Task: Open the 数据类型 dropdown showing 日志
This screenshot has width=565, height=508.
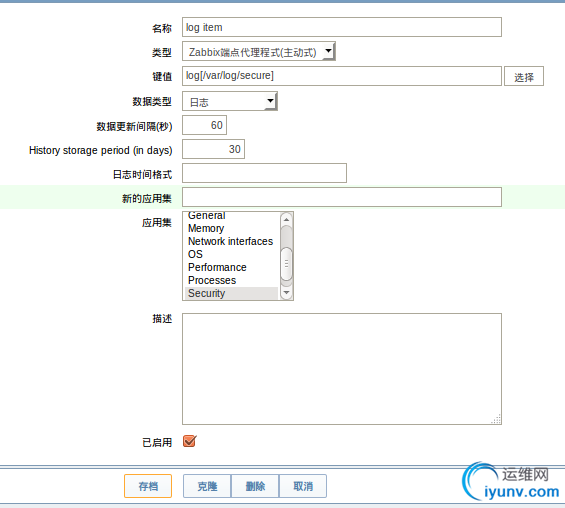Action: [230, 101]
